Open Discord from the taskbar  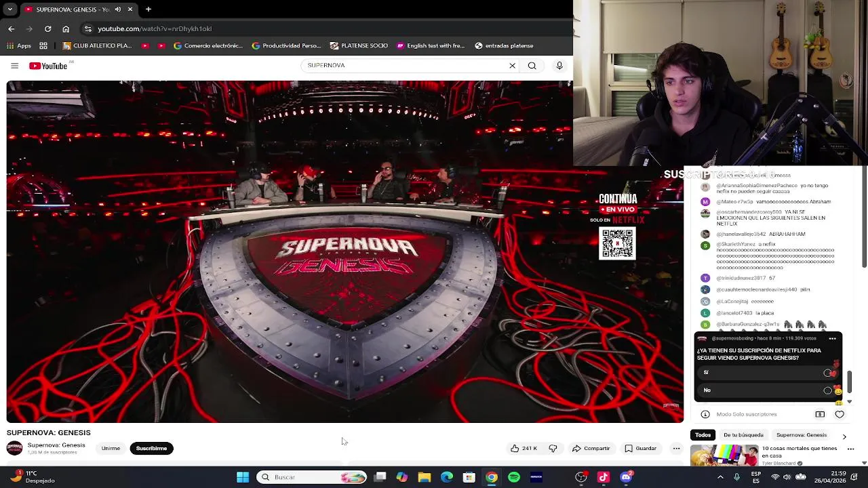click(626, 477)
